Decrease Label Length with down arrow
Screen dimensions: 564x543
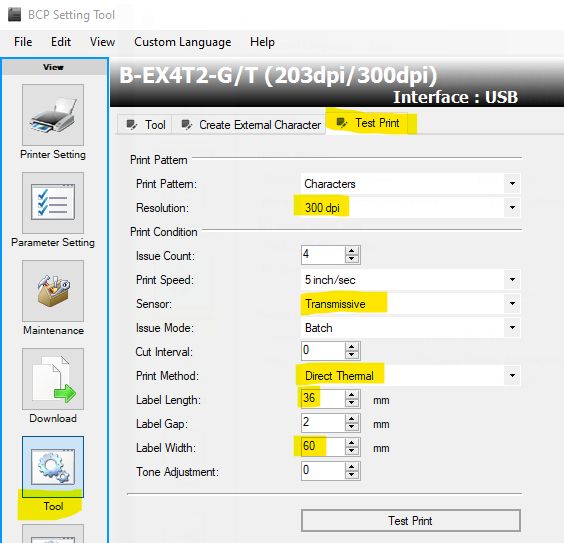point(352,403)
